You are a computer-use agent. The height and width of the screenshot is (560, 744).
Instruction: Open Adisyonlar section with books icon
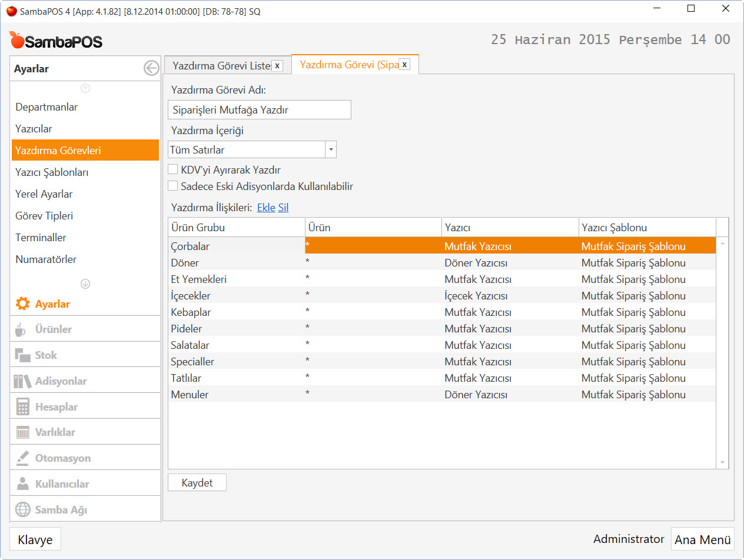[x=22, y=381]
